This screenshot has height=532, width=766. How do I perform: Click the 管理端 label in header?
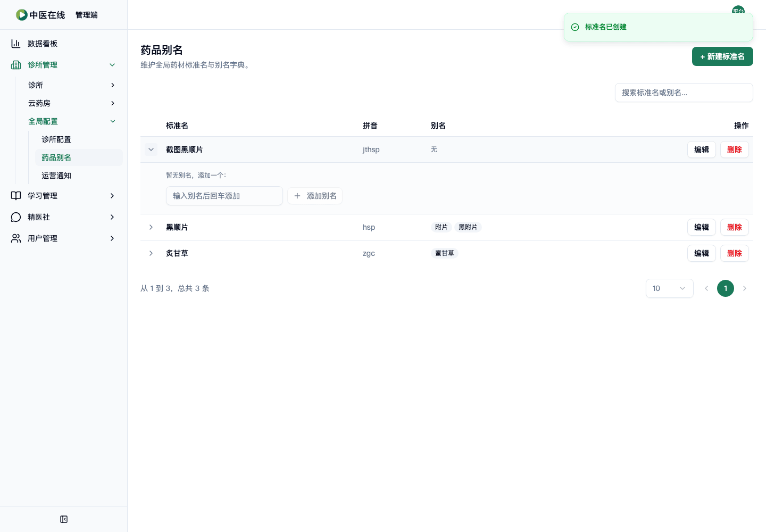(x=87, y=15)
